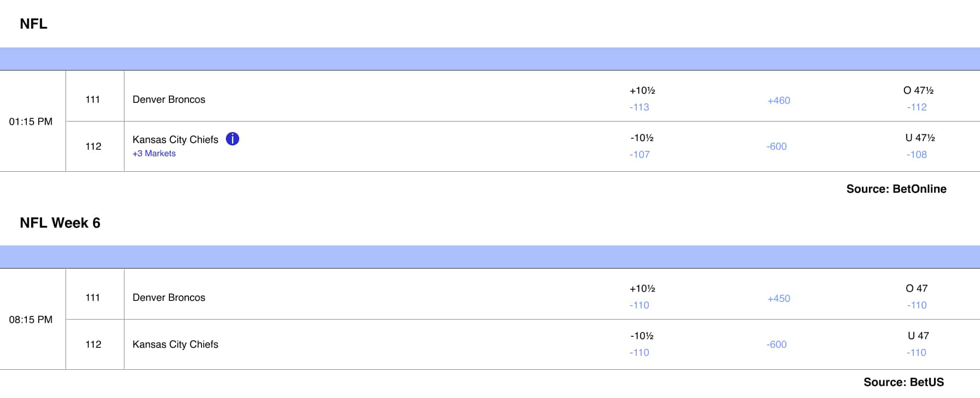Click the info icon beside Kansas City Chiefs
Viewport: 980px width, 398px height.
233,139
